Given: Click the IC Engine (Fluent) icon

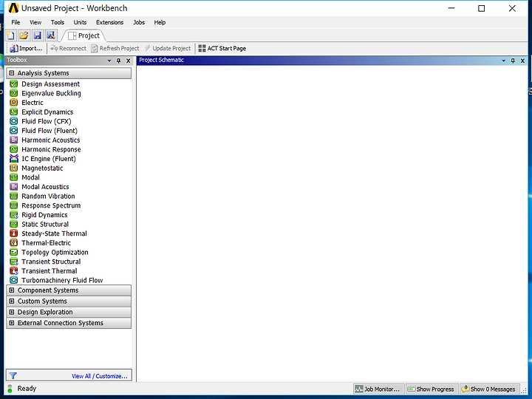Looking at the screenshot, I should (x=13, y=158).
